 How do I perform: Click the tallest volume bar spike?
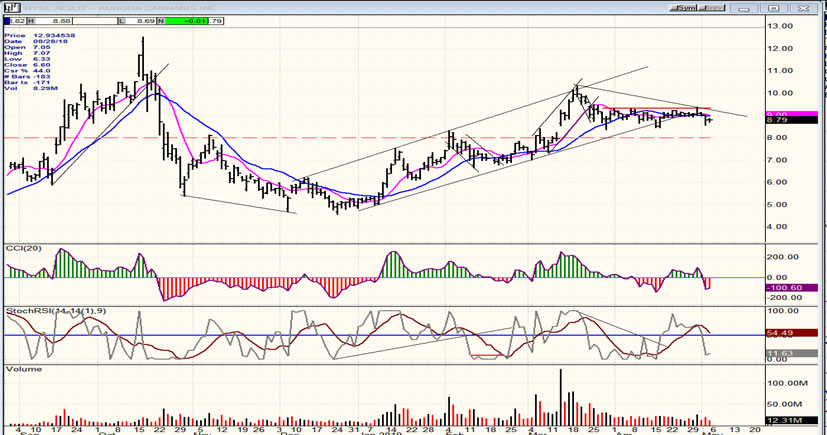point(560,388)
